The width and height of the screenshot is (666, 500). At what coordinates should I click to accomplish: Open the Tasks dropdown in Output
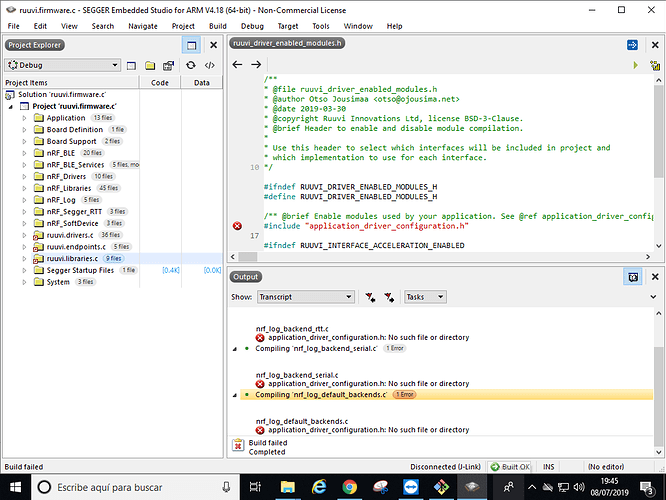coord(425,297)
